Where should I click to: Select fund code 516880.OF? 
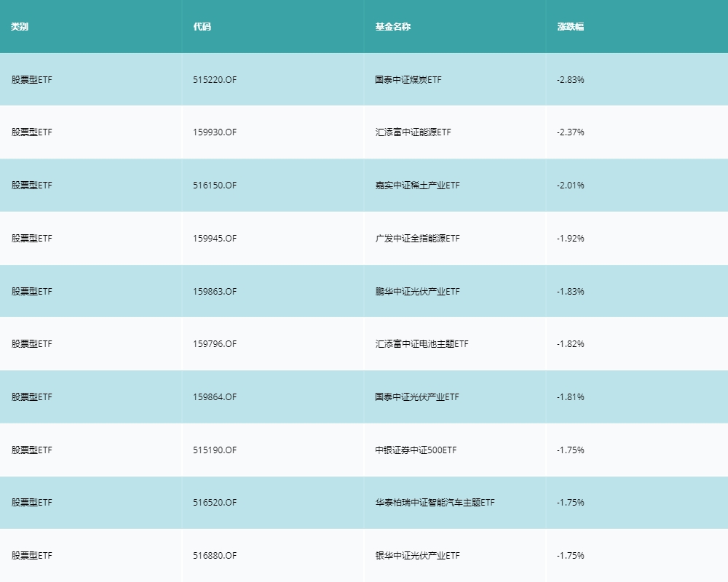[x=215, y=556]
